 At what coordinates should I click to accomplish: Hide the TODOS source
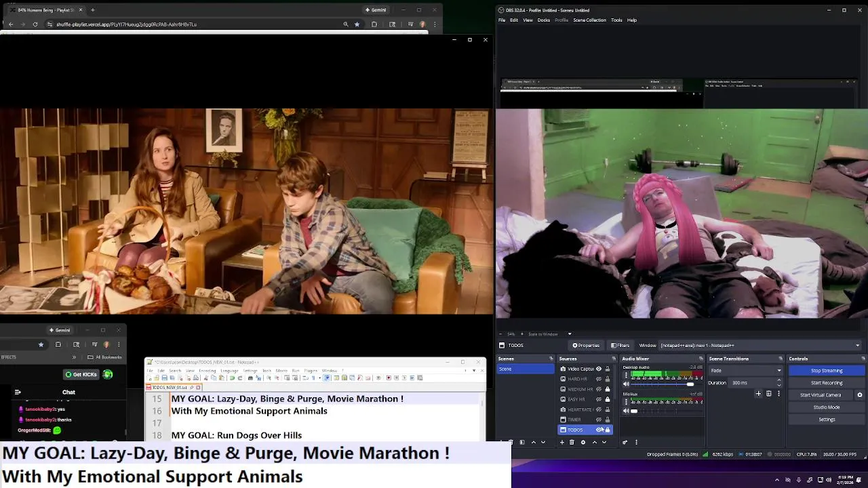599,430
